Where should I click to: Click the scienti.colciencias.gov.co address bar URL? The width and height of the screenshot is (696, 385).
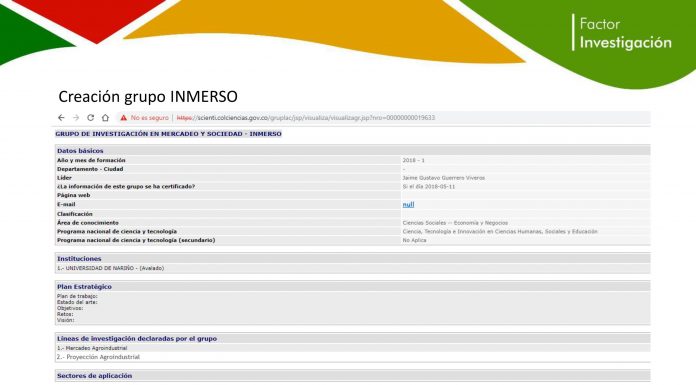tap(306, 118)
